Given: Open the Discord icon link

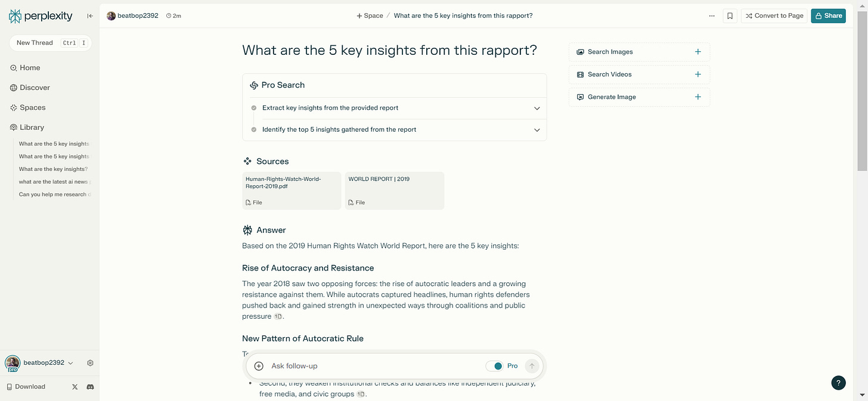Looking at the screenshot, I should 90,387.
